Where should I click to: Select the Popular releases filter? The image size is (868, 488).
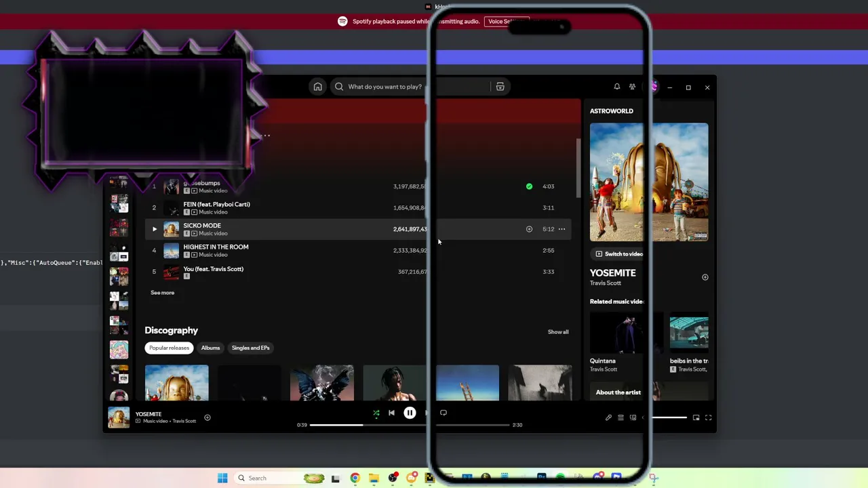coord(169,348)
